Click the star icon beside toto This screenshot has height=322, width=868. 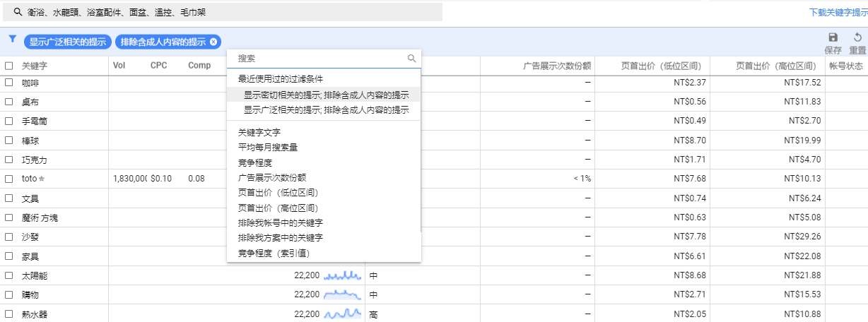pyautogui.click(x=42, y=179)
